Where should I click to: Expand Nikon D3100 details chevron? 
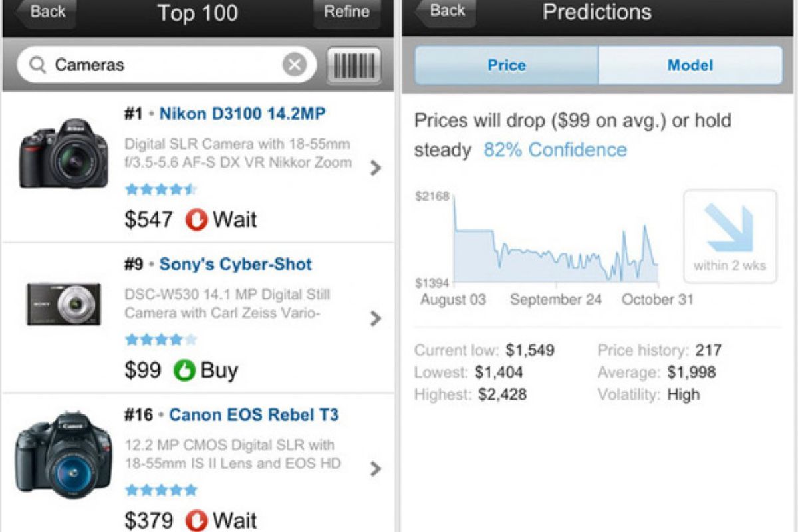pos(376,168)
